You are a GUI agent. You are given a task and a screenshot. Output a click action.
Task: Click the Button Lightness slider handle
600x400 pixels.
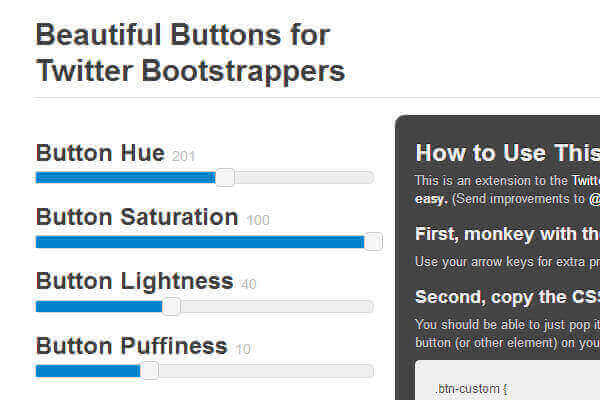pos(171,306)
